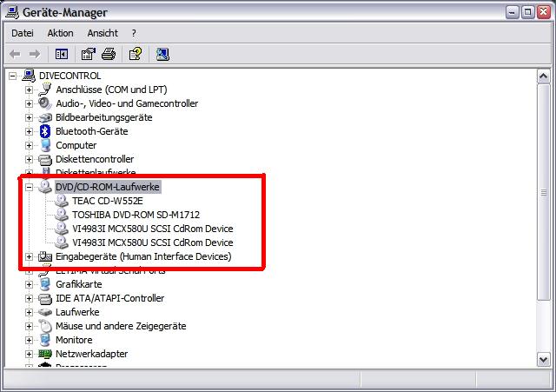The height and width of the screenshot is (392, 556).
Task: Expand the Netzwerkadapter node
Action: coord(29,354)
